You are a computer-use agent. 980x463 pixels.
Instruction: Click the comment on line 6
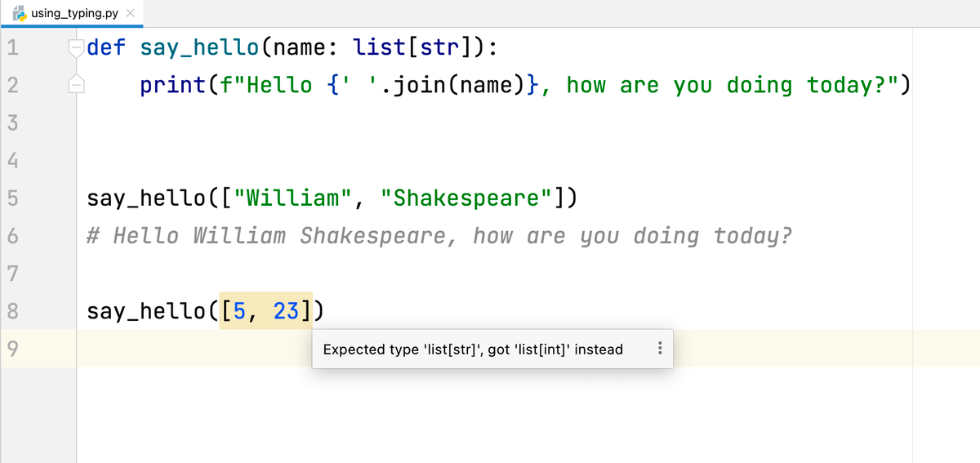439,236
